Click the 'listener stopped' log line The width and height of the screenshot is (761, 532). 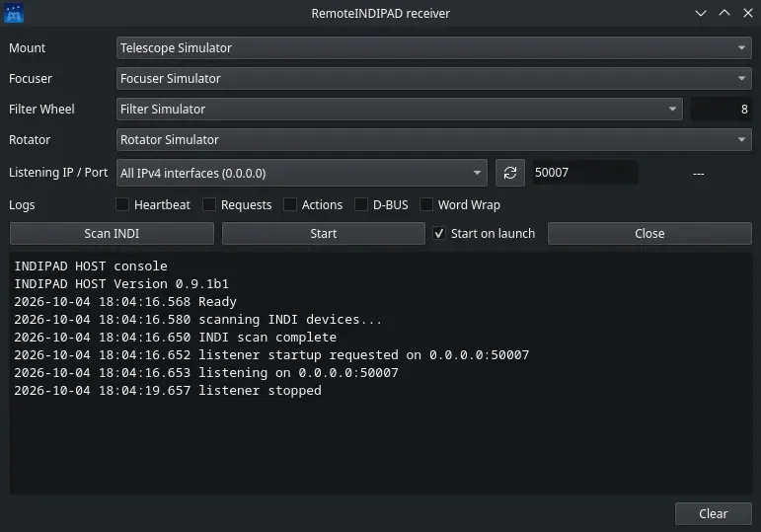(168, 391)
